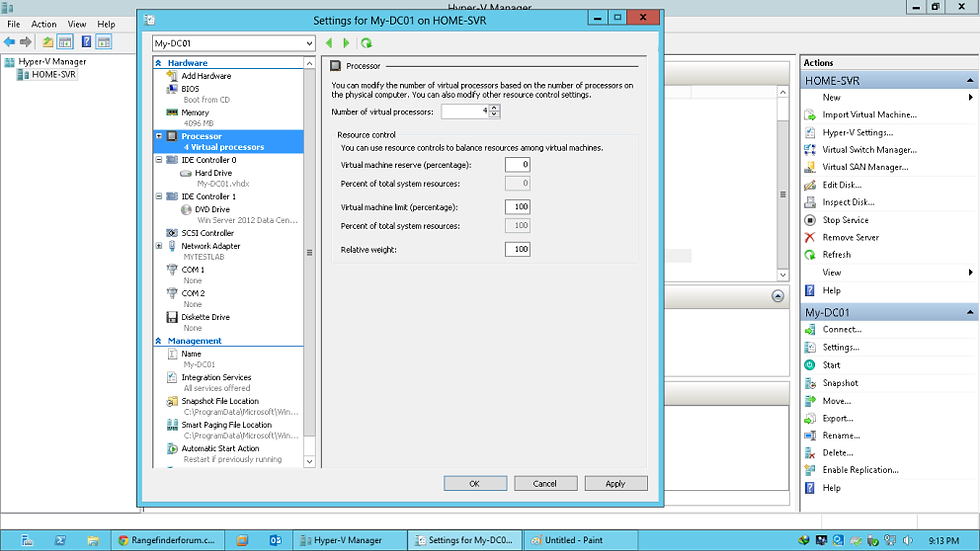The height and width of the screenshot is (551, 980).
Task: Click the Hyper-V Manager back arrow toolbar icon
Action: click(9, 42)
